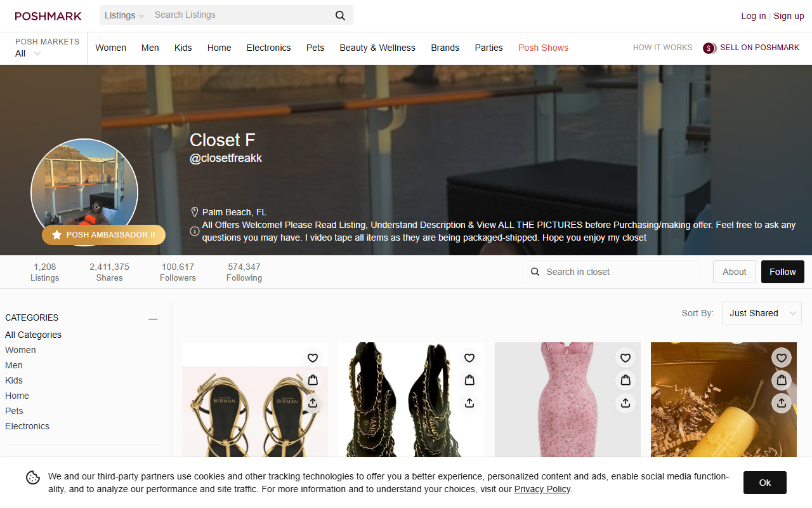Click the How It Works link
The height and width of the screenshot is (508, 812).
663,48
